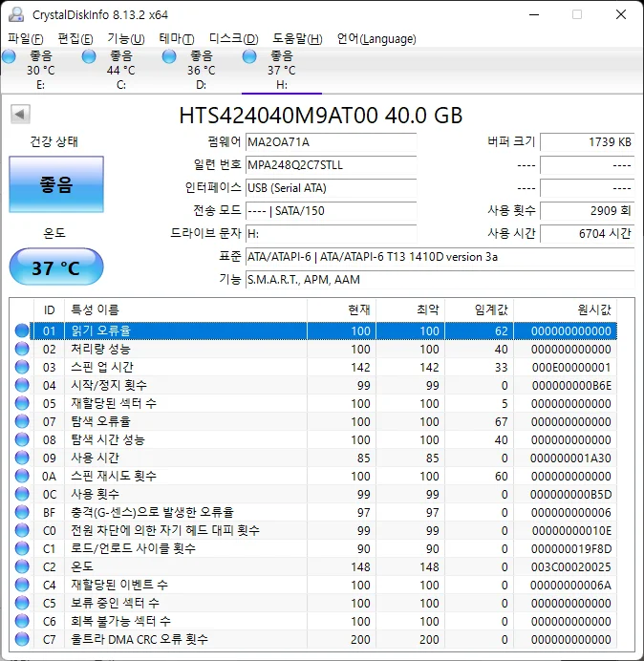This screenshot has height=661, width=644.
Task: Click the previous disk arrow button
Action: coord(20,114)
